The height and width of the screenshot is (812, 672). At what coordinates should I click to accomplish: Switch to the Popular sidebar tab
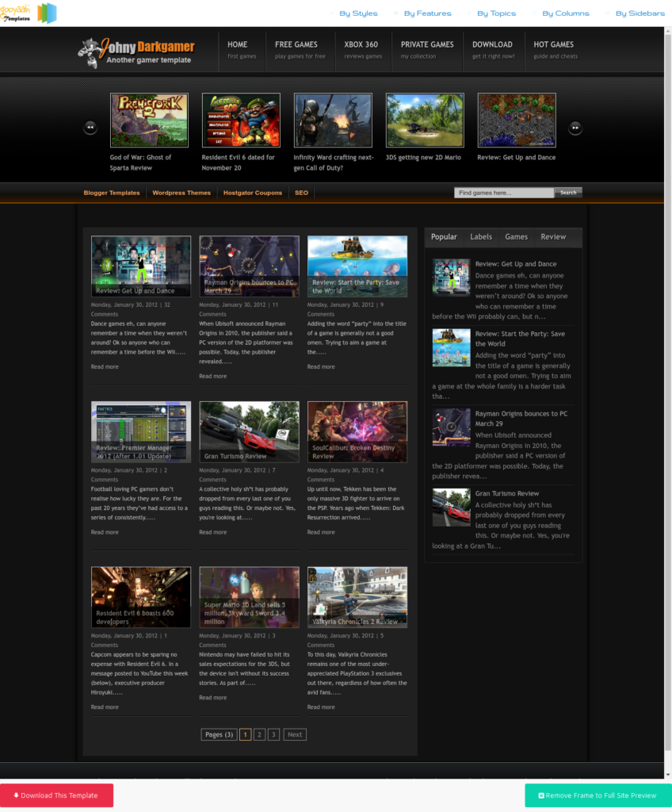pos(445,237)
